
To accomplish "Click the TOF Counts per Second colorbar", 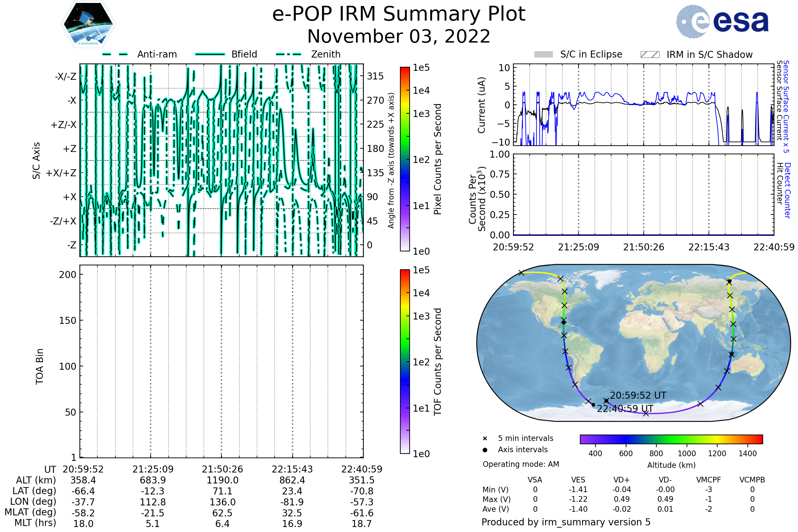I will 405,361.
